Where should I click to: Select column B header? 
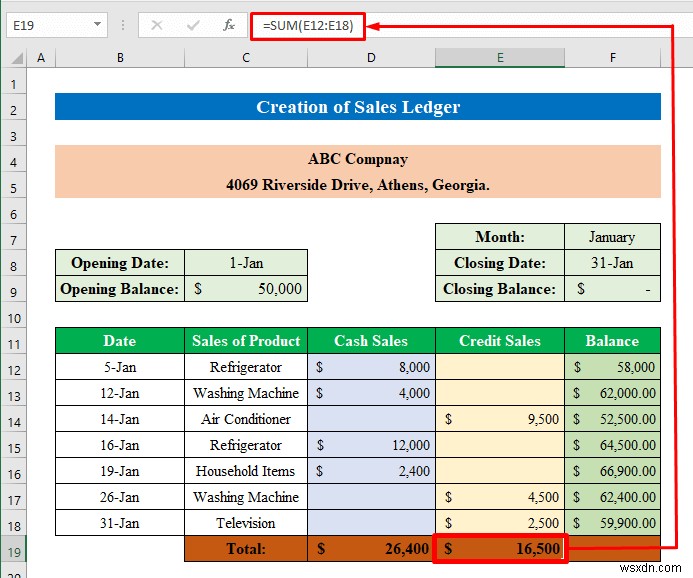(x=120, y=58)
